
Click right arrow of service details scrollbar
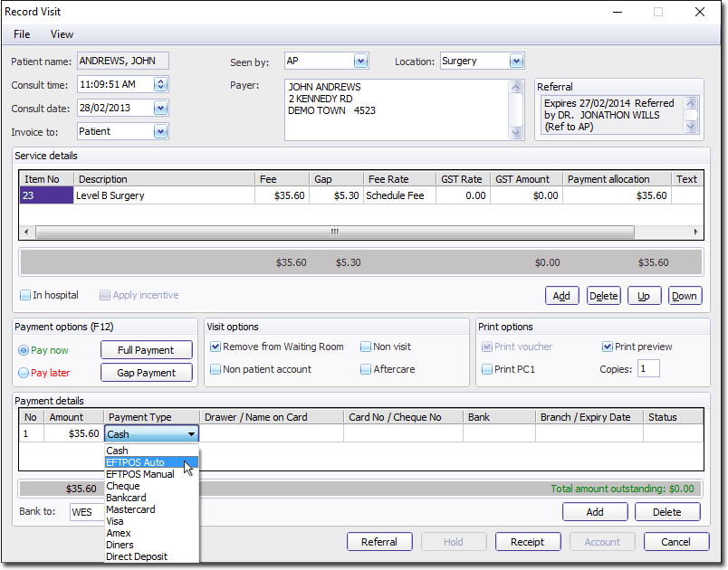[x=696, y=232]
